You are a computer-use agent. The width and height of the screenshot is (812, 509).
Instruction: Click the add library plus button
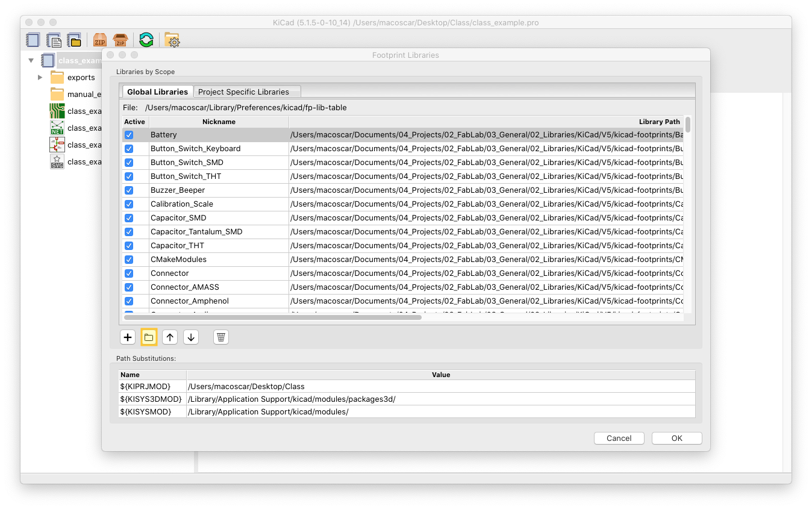click(x=128, y=337)
